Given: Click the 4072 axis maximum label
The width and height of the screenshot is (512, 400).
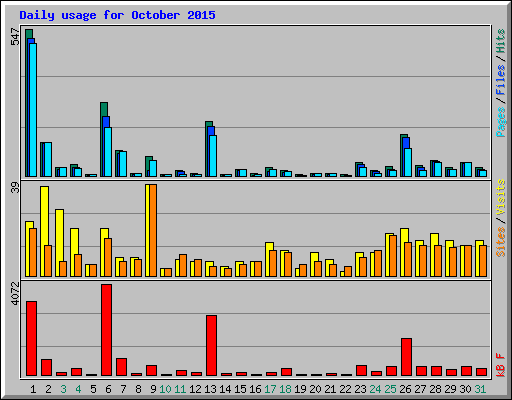Looking at the screenshot, I should pyautogui.click(x=15, y=293).
